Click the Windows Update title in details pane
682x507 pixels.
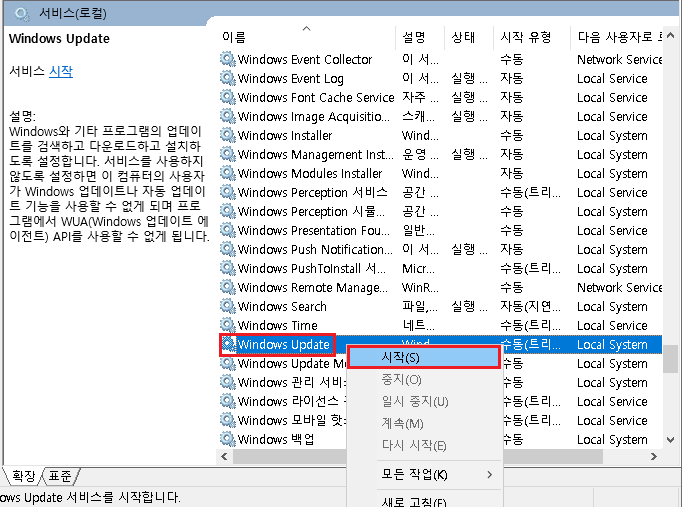59,39
